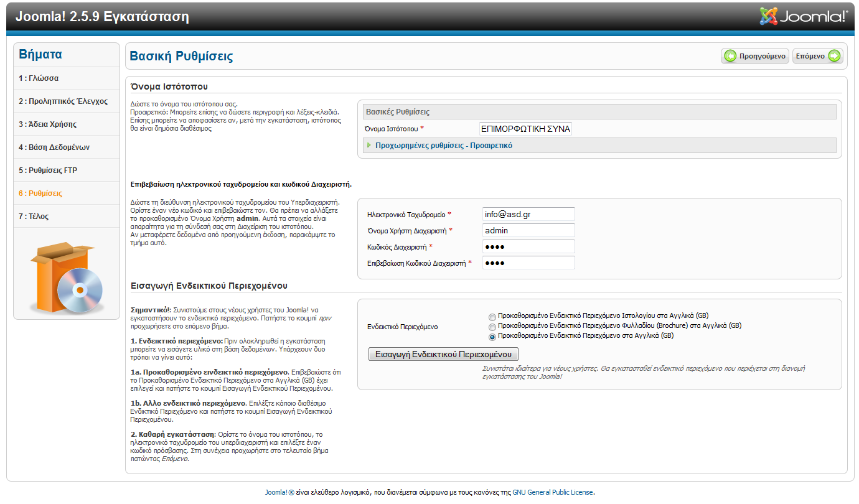Image resolution: width=859 pixels, height=504 pixels.
Task: Click the Βασική Ρυθμίσεις page title
Action: tap(181, 56)
